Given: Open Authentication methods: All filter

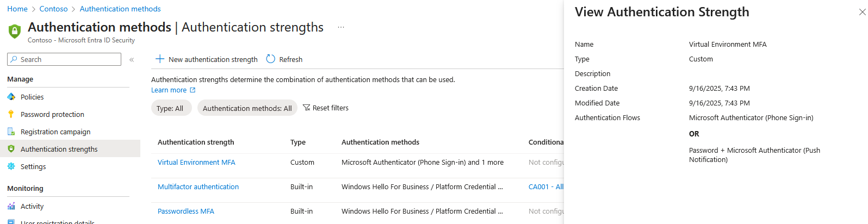Looking at the screenshot, I should pyautogui.click(x=247, y=108).
